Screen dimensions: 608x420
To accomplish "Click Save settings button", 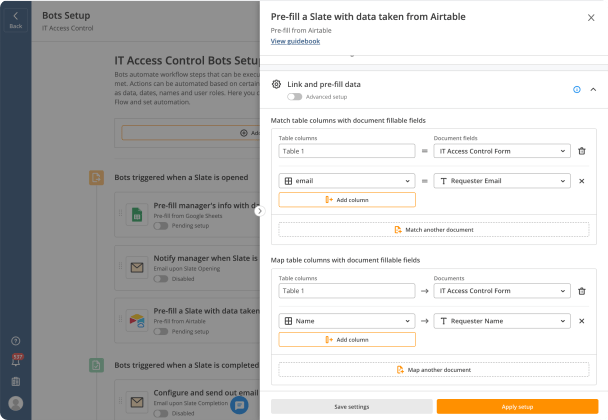I will (x=352, y=407).
